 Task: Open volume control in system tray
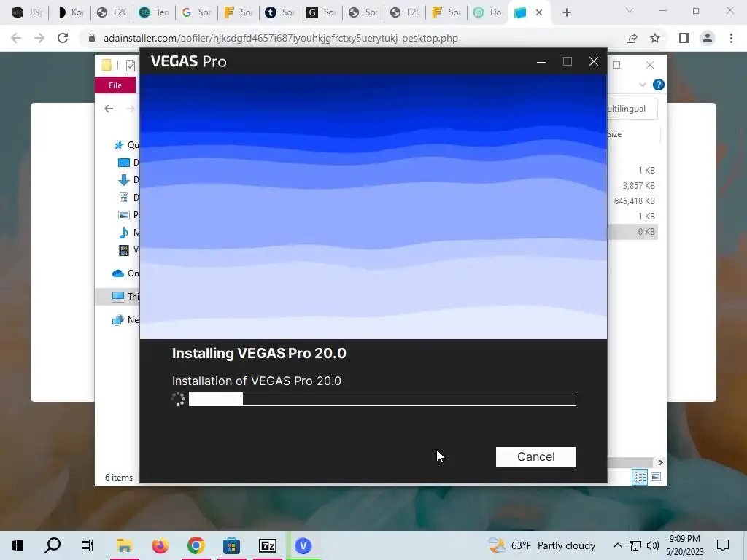pos(653,545)
